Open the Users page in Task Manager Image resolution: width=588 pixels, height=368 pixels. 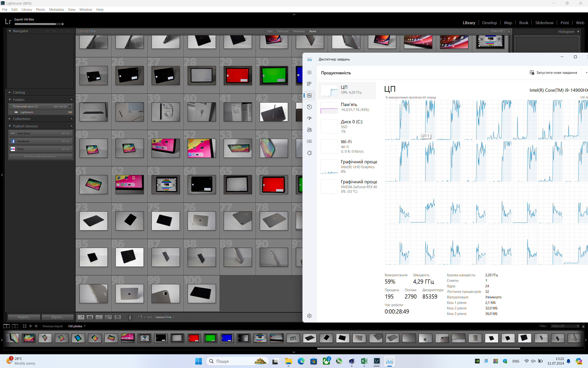click(309, 130)
